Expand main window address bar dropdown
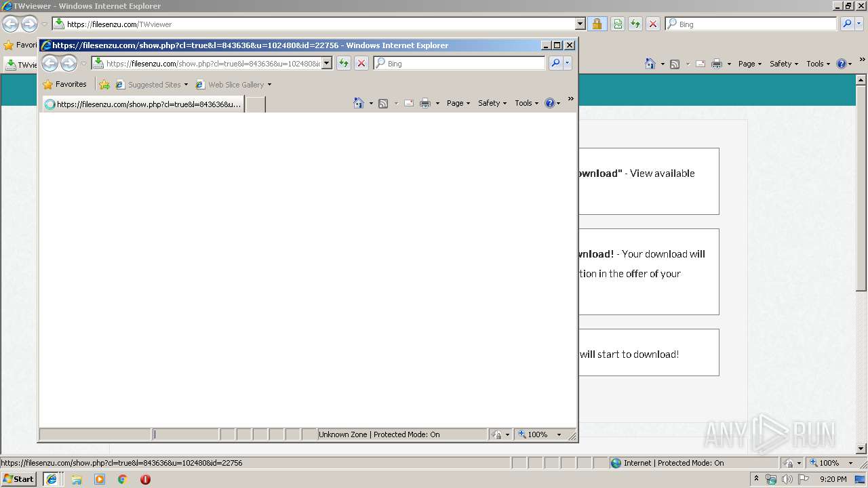The width and height of the screenshot is (868, 488). pyautogui.click(x=580, y=24)
